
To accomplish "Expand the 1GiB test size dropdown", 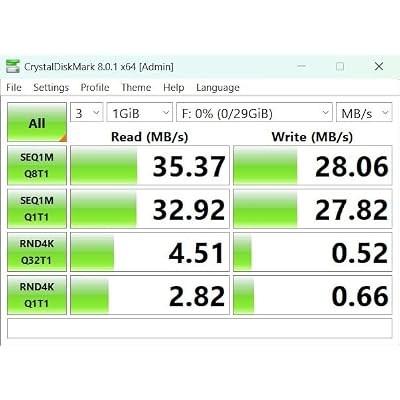I will [140, 113].
